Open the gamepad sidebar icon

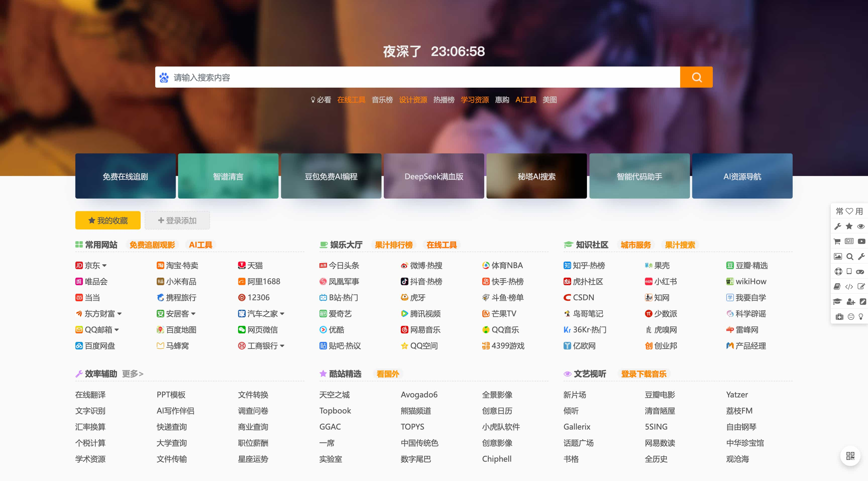[x=860, y=271]
